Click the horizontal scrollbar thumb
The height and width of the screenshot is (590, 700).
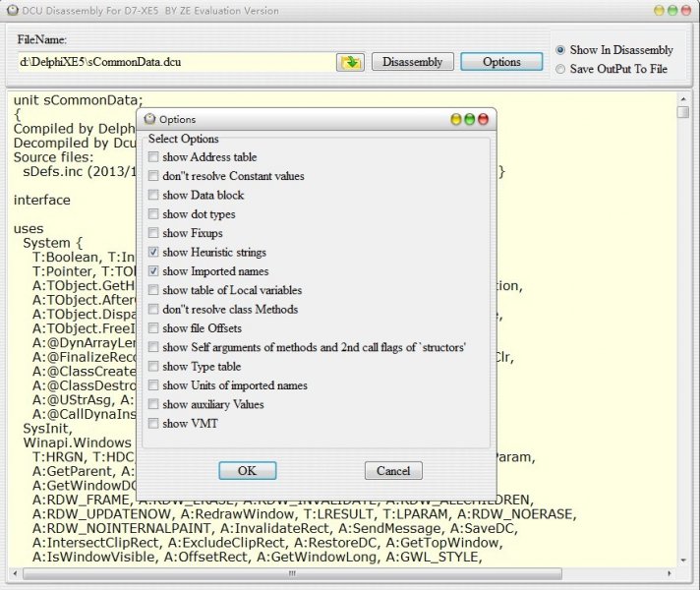point(292,573)
